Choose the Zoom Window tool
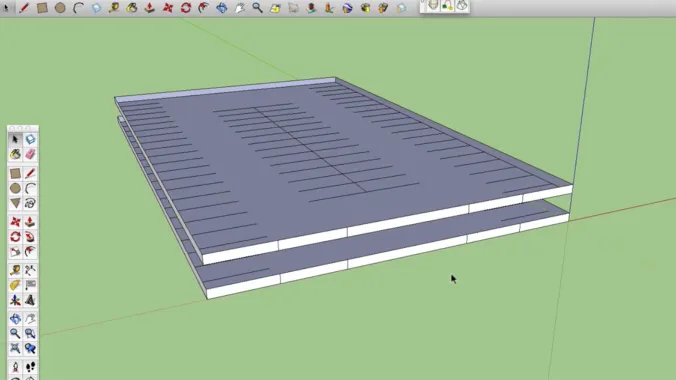 click(x=30, y=333)
